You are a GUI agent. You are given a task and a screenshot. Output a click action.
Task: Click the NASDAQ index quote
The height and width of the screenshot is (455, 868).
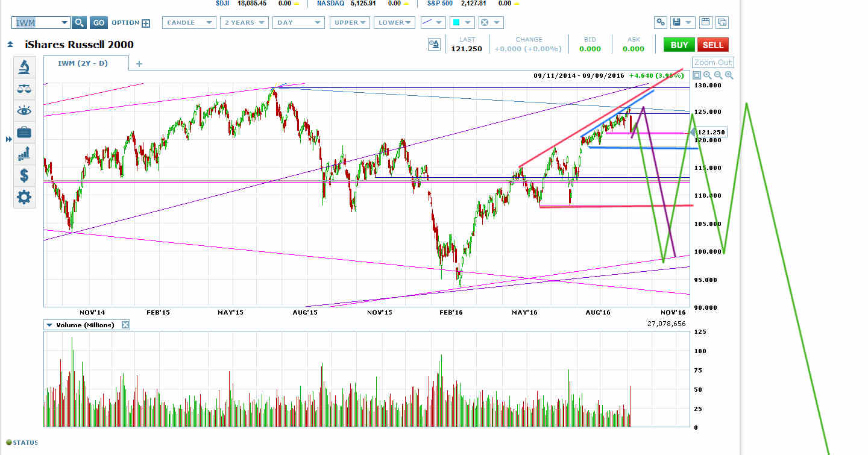pyautogui.click(x=362, y=4)
